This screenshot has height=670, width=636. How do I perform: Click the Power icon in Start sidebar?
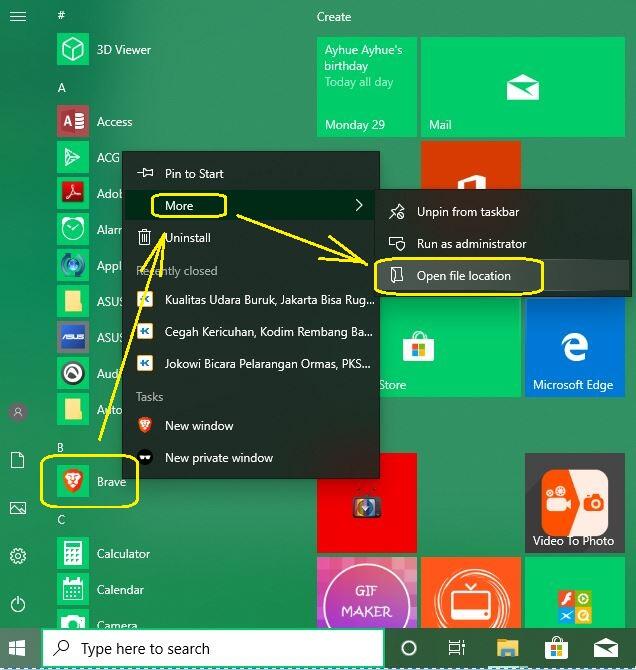tap(18, 604)
